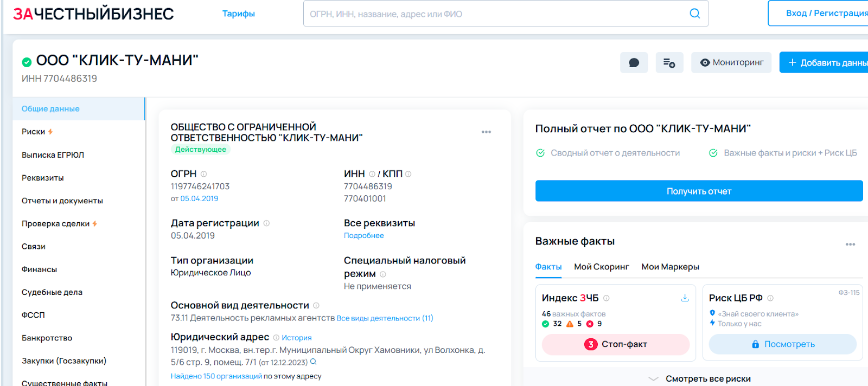Open Все виды деятельности (11) link
868x386 pixels.
pos(385,318)
